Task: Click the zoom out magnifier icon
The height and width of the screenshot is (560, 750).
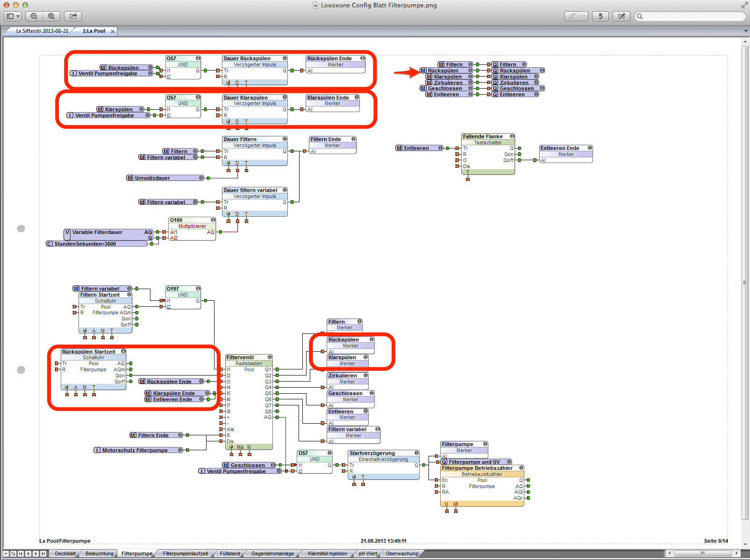Action: pyautogui.click(x=34, y=16)
